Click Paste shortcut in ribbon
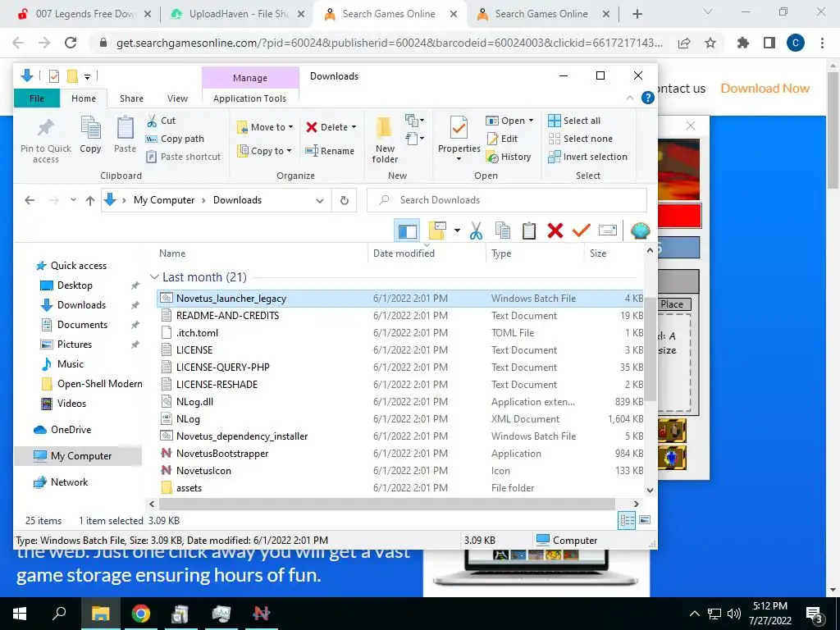This screenshot has height=630, width=840. (184, 157)
